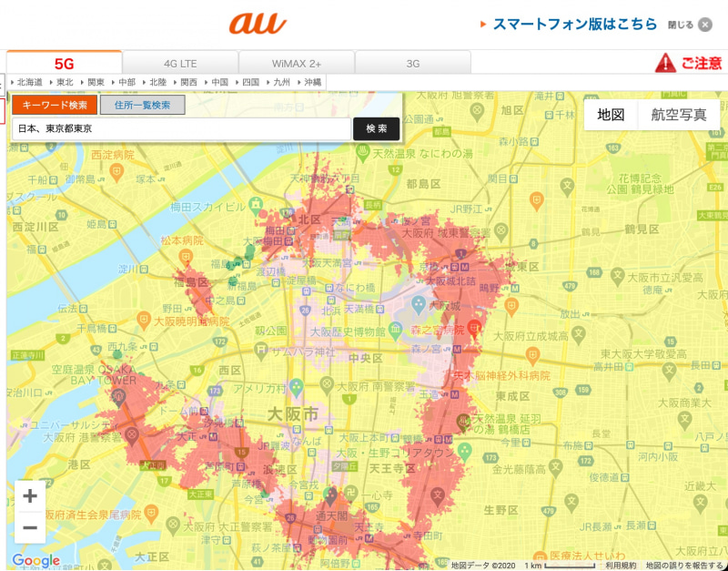The width and height of the screenshot is (728, 571).
Task: Click 大阪商業大 university marker
Action: point(684,420)
